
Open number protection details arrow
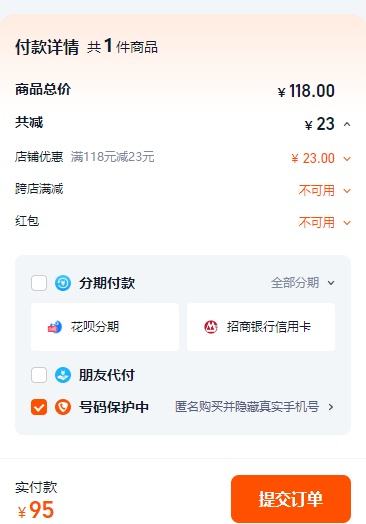331,407
